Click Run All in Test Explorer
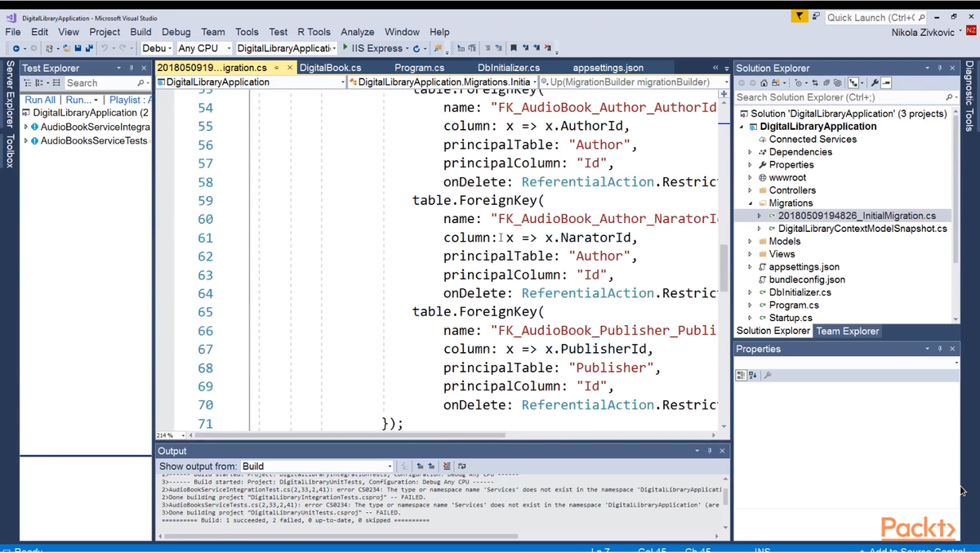 [x=40, y=100]
